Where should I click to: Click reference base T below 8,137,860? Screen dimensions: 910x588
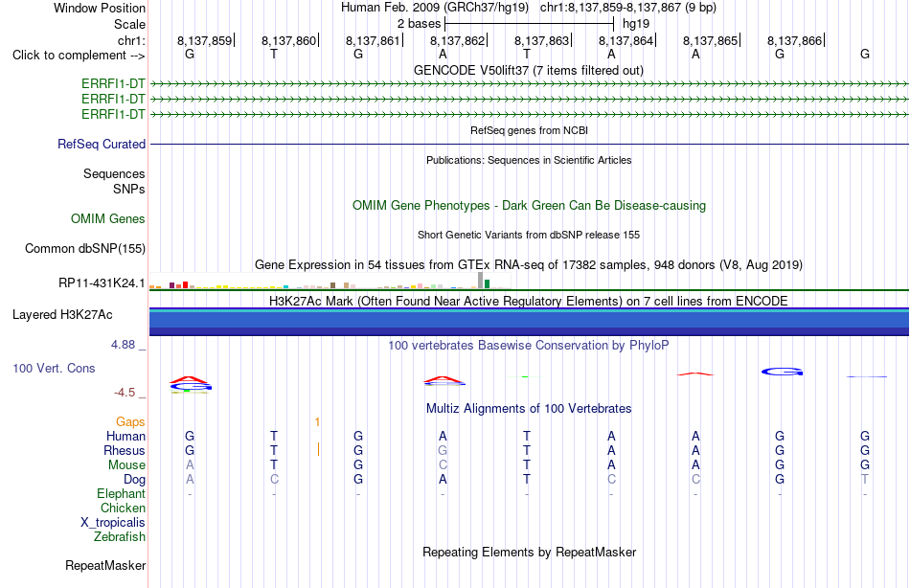(274, 54)
